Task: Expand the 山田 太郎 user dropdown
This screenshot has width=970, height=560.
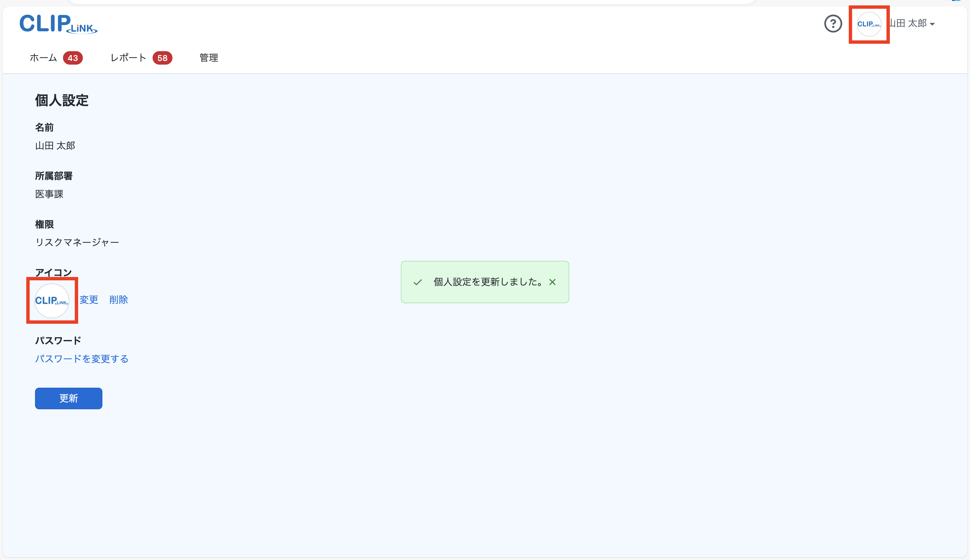Action: (908, 24)
